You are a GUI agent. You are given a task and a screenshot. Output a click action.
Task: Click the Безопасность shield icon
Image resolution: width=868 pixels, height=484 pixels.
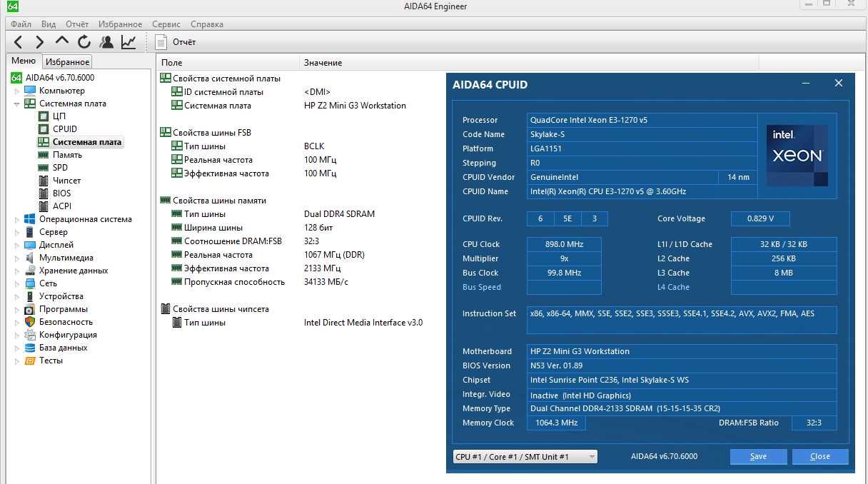pyautogui.click(x=30, y=322)
